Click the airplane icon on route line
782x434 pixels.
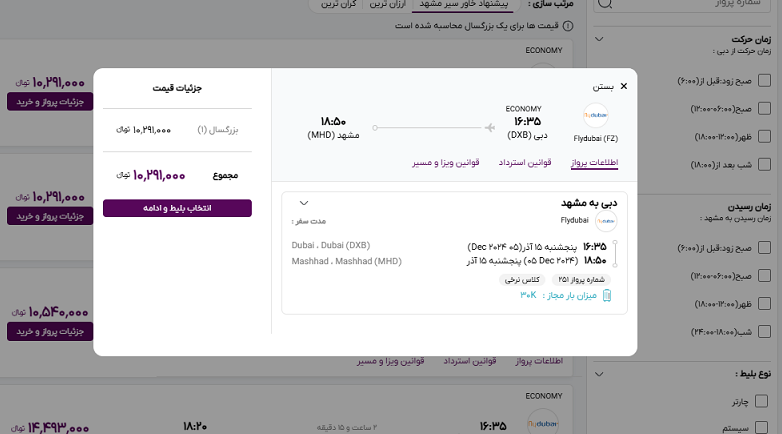click(490, 128)
